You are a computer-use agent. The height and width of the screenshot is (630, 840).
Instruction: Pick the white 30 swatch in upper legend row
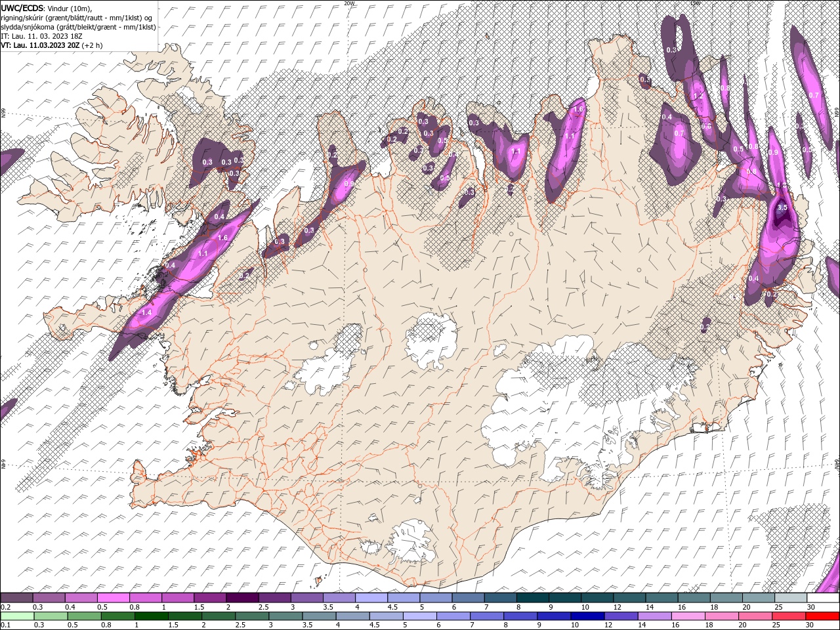pyautogui.click(x=822, y=598)
